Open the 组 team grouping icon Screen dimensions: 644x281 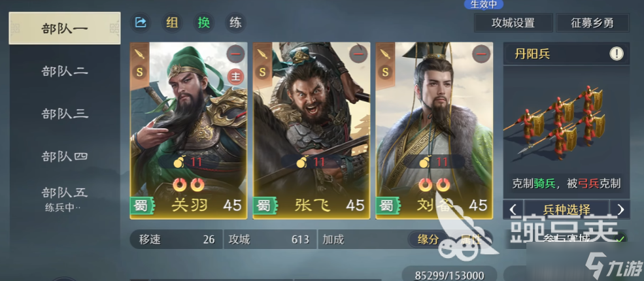(172, 23)
